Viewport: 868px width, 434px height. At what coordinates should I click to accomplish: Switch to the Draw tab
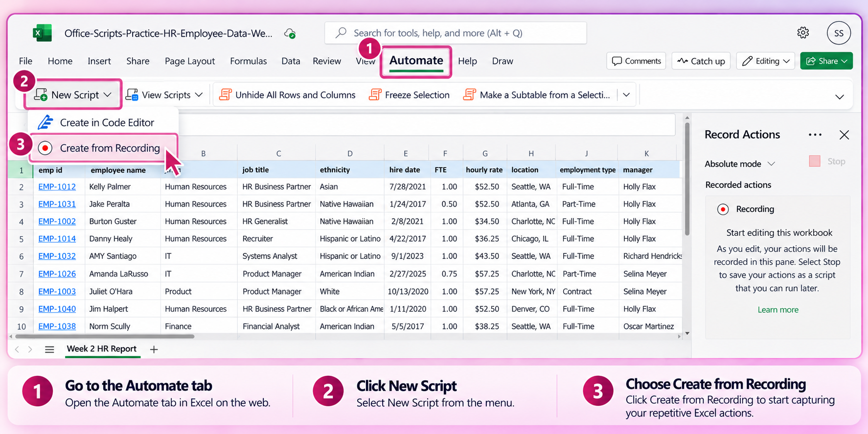point(503,61)
